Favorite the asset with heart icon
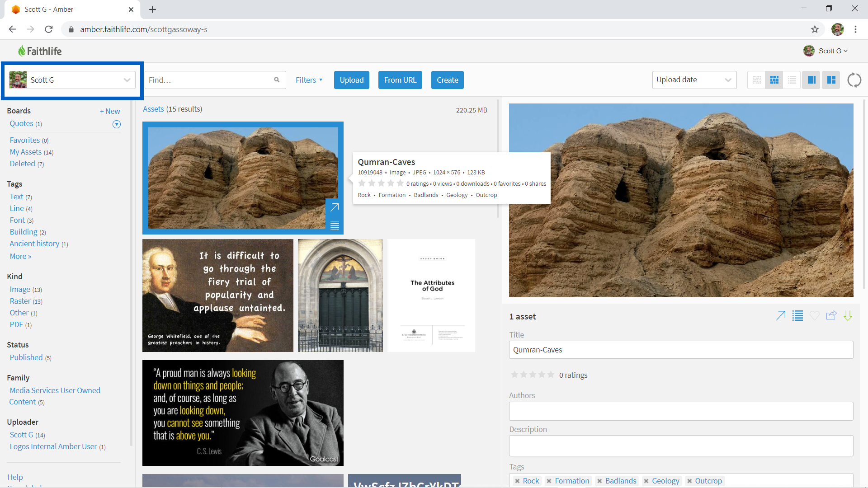Screen dimensions: 868x488 (x=814, y=316)
